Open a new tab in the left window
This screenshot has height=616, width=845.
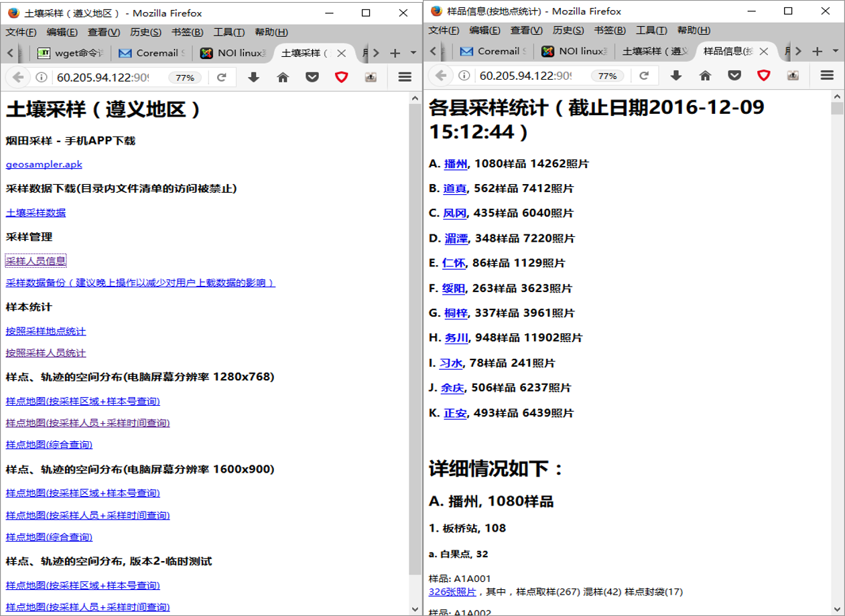[x=395, y=53]
